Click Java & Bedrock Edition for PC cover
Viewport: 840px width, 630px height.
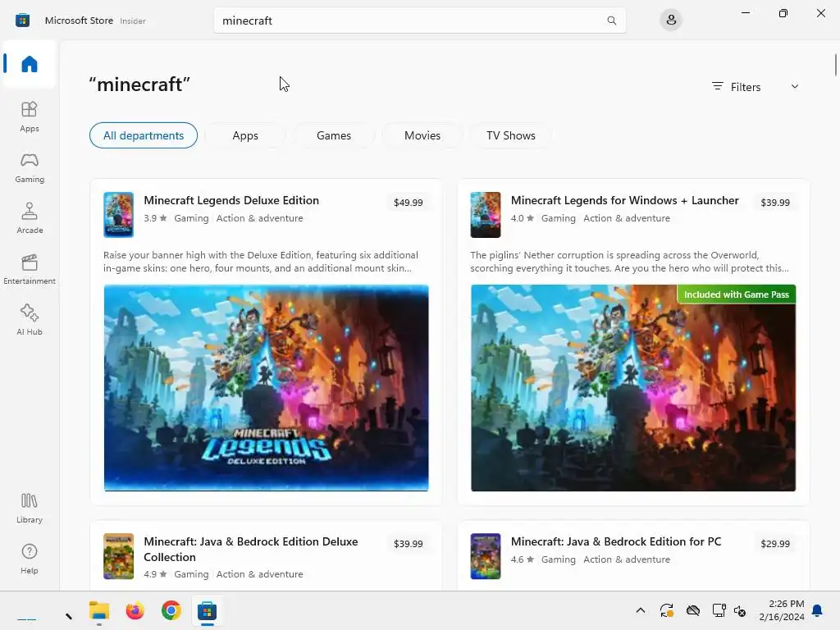(486, 556)
